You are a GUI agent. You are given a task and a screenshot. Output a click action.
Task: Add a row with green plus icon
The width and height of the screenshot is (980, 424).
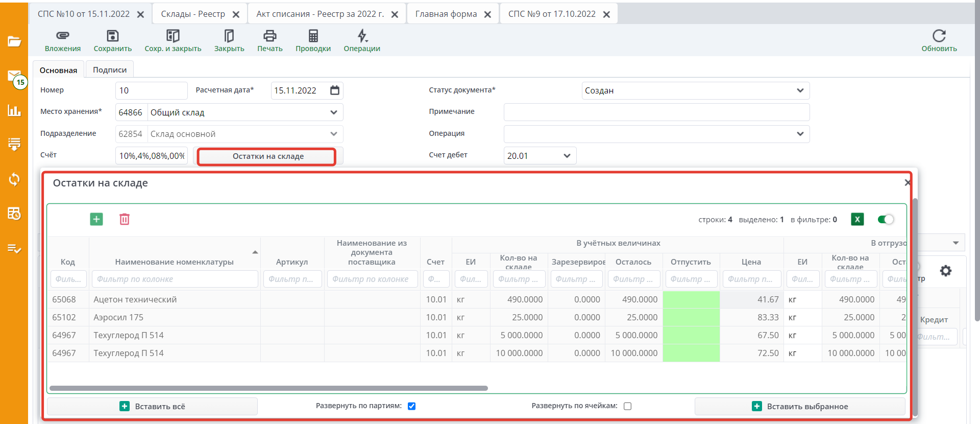96,219
